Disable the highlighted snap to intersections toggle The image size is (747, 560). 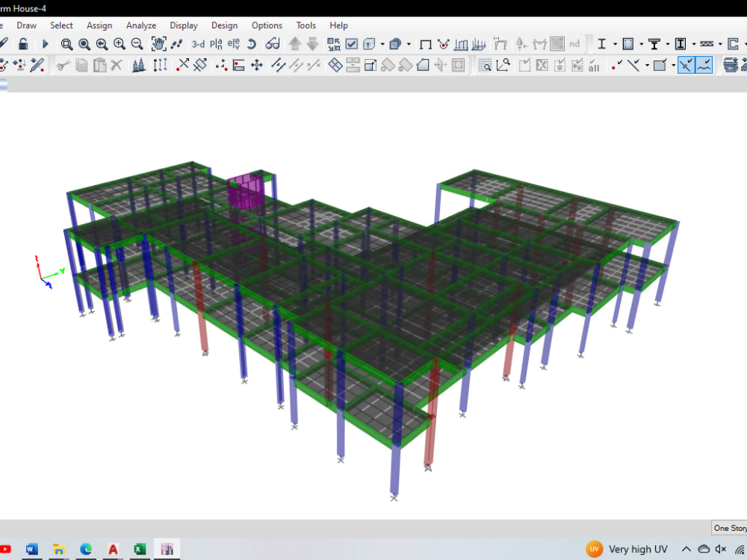coord(685,65)
